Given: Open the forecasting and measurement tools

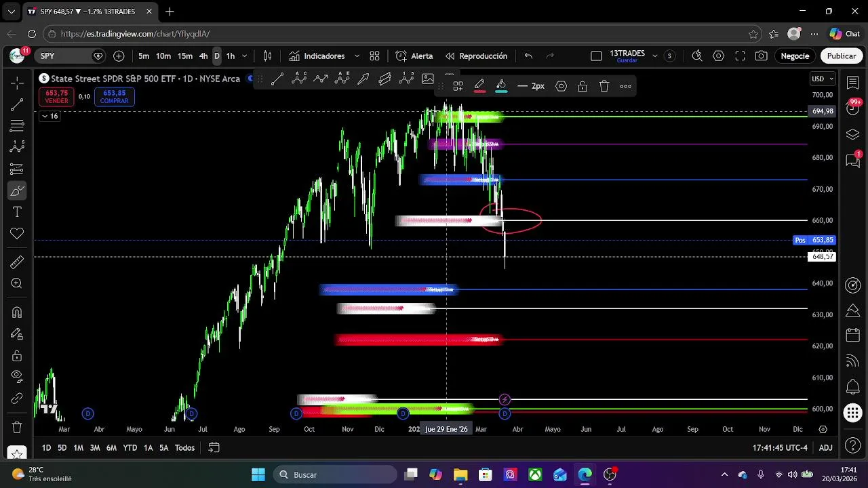Looking at the screenshot, I should coord(17,169).
